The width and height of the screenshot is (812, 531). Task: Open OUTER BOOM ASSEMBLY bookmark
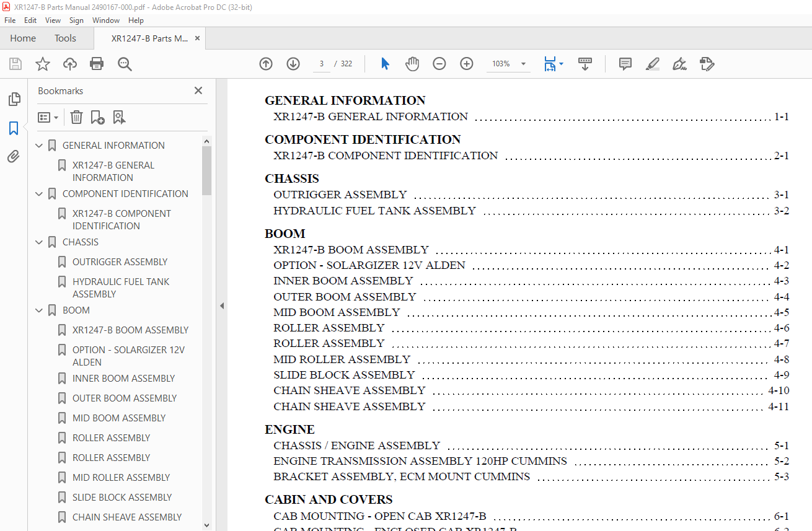click(125, 398)
